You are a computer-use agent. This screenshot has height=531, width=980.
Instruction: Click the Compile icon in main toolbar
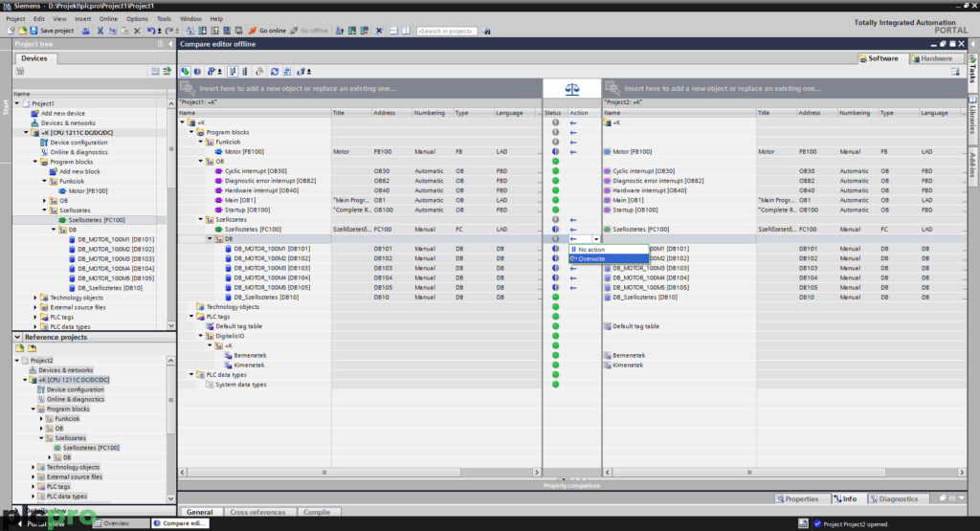(x=189, y=31)
